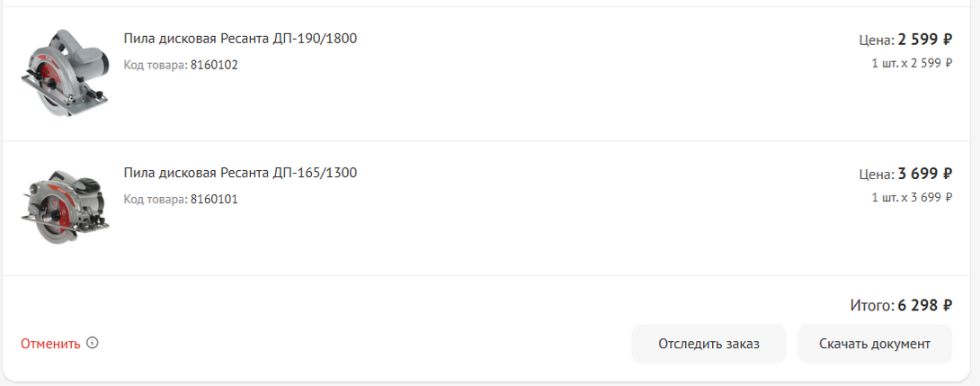This screenshot has height=386, width=980.
Task: Cancel the order via Отменить link
Action: coord(50,344)
